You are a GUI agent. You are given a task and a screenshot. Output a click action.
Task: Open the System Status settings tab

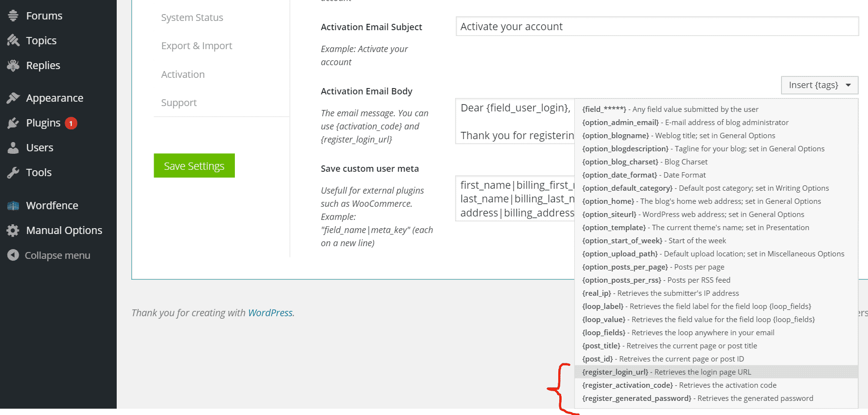(192, 18)
